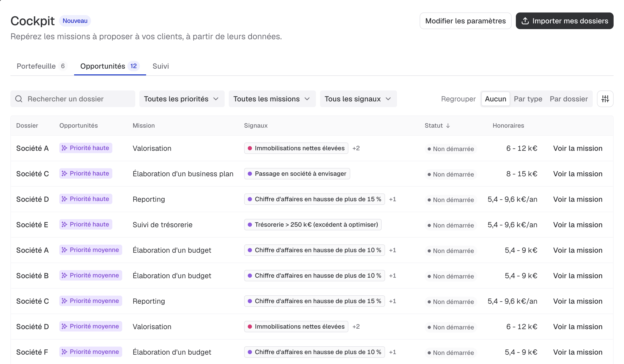624x364 pixels.
Task: Expand +1 signals for Société D Reporting
Action: point(393,199)
